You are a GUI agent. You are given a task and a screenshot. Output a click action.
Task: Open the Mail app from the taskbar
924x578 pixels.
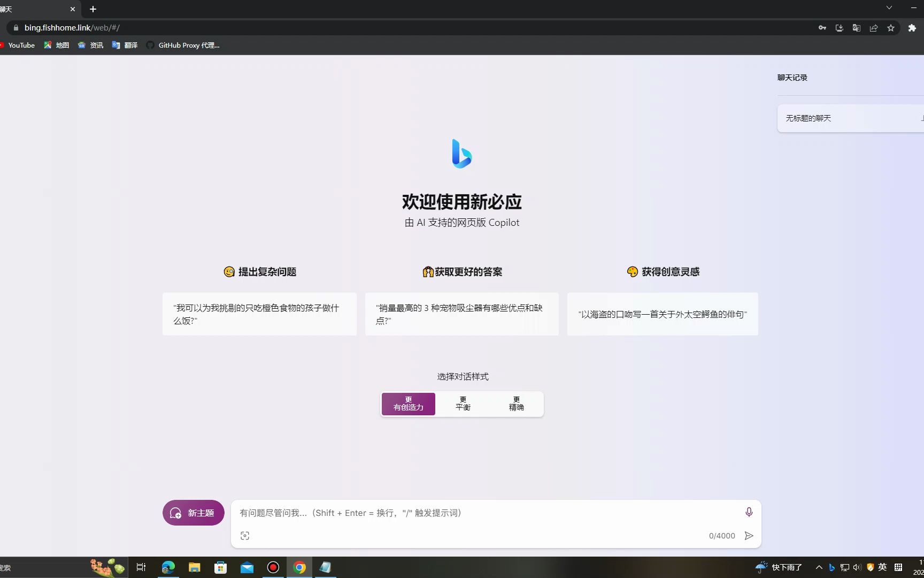coord(247,567)
